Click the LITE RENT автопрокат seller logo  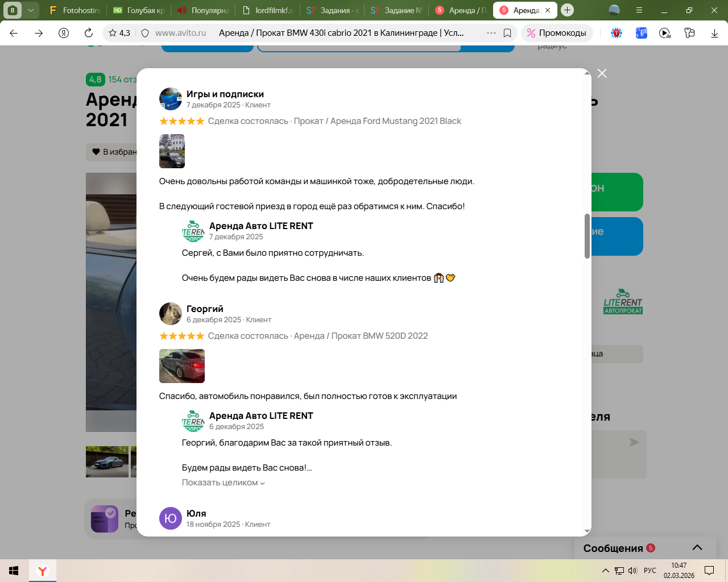623,302
